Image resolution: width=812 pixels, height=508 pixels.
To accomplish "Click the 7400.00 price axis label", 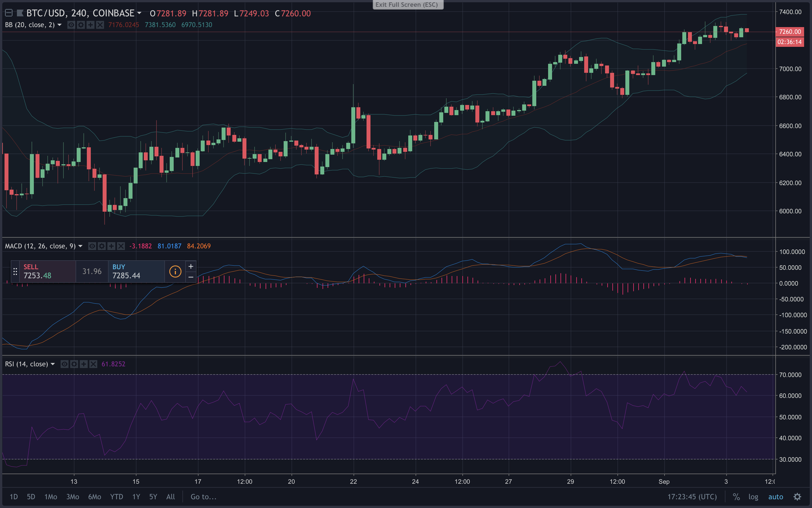I will [790, 12].
